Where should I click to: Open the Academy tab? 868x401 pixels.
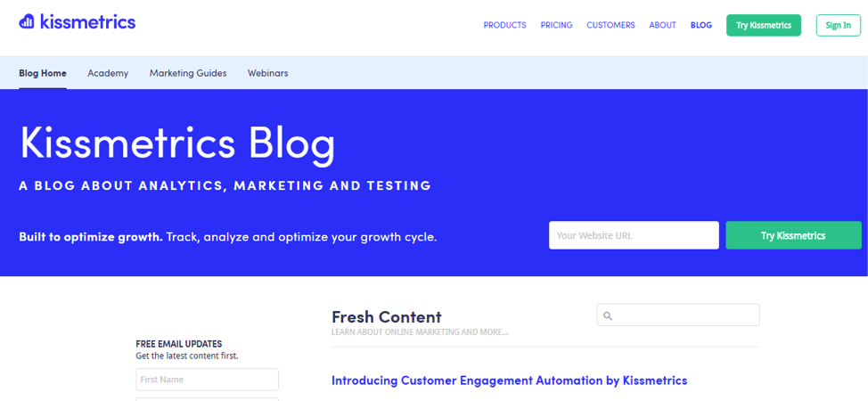pyautogui.click(x=108, y=73)
